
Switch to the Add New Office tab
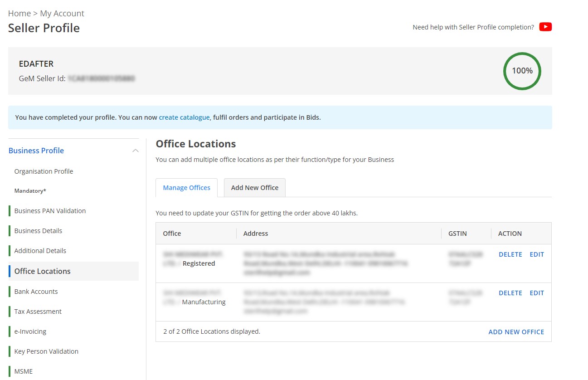click(x=255, y=188)
